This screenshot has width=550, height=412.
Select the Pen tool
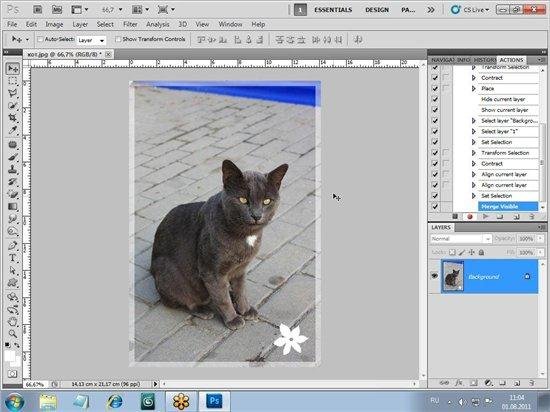click(13, 245)
